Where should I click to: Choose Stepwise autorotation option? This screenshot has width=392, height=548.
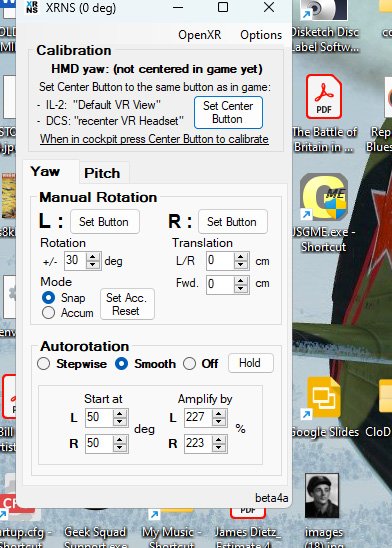point(44,364)
